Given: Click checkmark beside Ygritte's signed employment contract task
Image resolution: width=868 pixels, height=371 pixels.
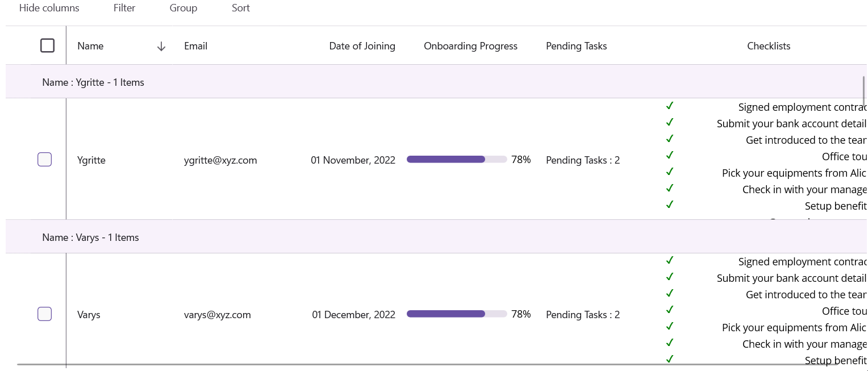Looking at the screenshot, I should coord(669,106).
